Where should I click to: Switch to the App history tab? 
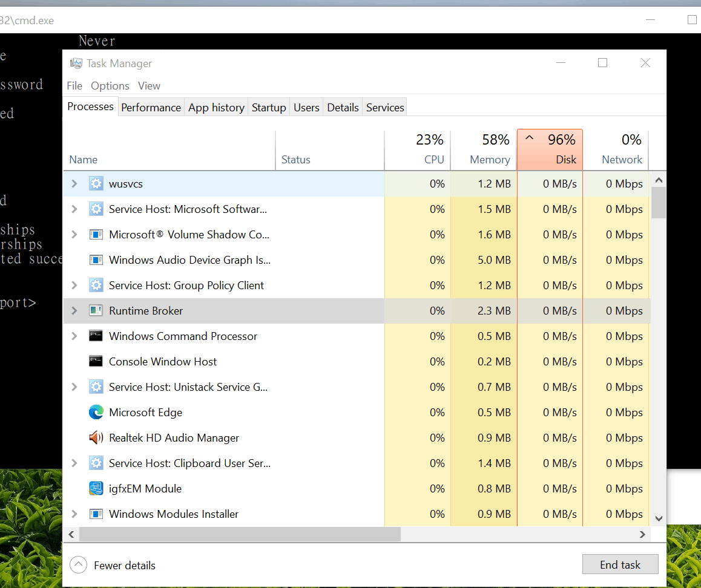click(216, 108)
